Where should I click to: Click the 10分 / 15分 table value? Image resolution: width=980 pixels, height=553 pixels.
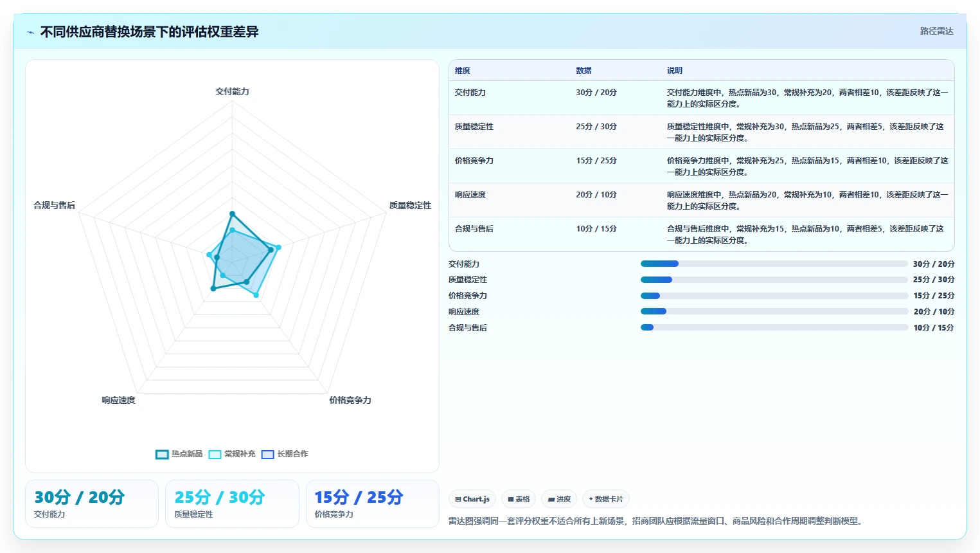[596, 229]
